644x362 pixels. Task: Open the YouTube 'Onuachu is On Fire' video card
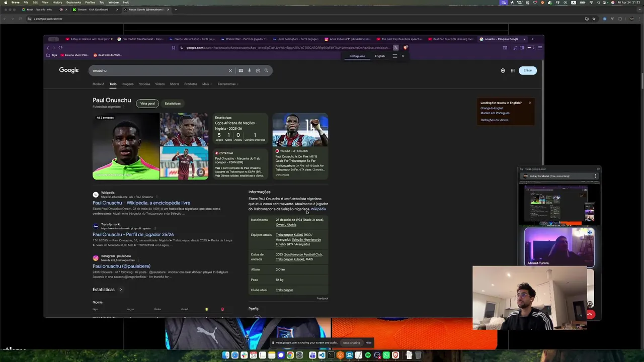(x=300, y=146)
